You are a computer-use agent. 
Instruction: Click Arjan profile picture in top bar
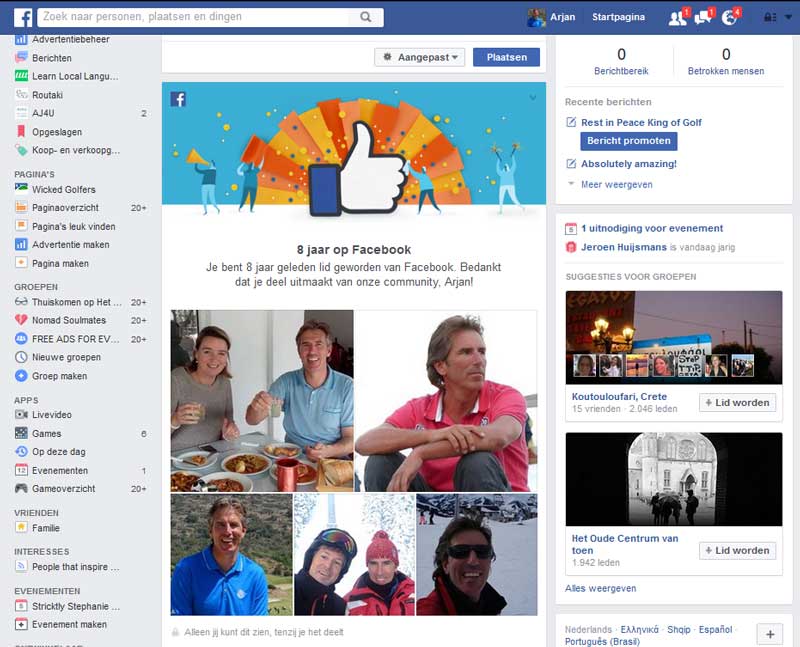pyautogui.click(x=536, y=17)
